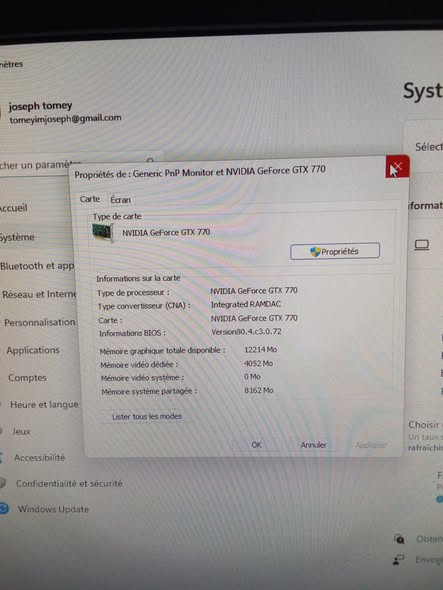Screen dimensions: 443x590
Task: Open Windows Update settings
Action: tap(53, 509)
